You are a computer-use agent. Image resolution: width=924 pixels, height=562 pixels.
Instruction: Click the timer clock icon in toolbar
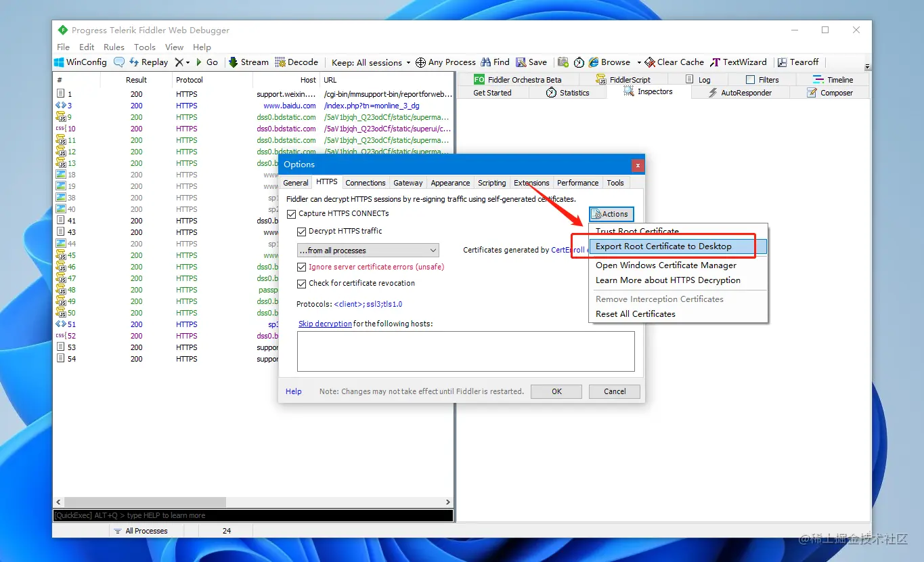pyautogui.click(x=579, y=62)
